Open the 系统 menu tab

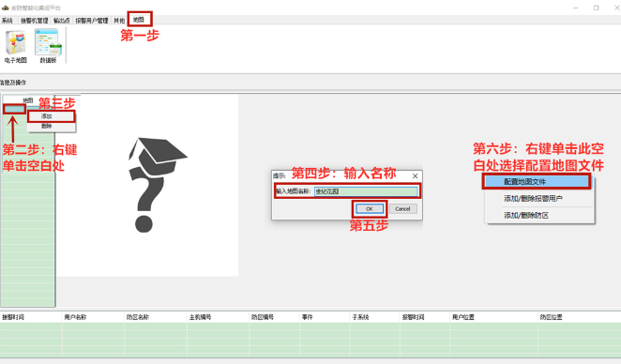click(8, 21)
